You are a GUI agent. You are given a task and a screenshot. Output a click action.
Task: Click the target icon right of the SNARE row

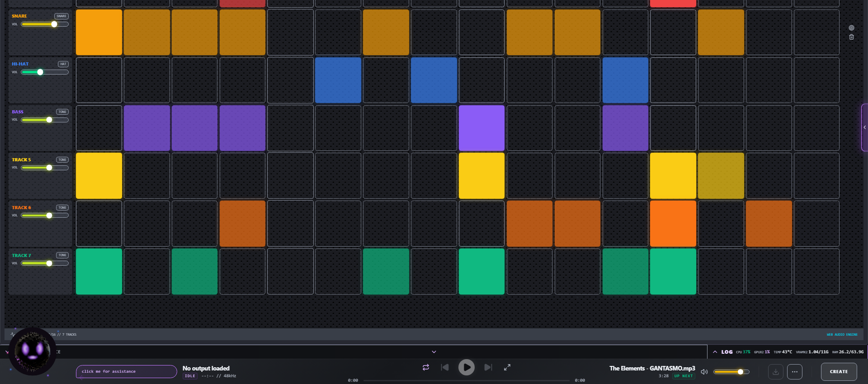[x=851, y=28]
